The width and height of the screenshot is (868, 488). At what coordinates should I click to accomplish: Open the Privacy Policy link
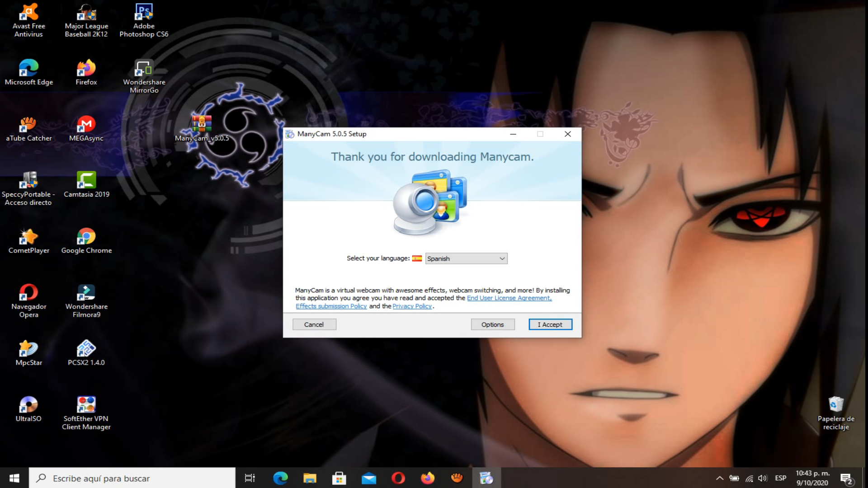click(412, 306)
